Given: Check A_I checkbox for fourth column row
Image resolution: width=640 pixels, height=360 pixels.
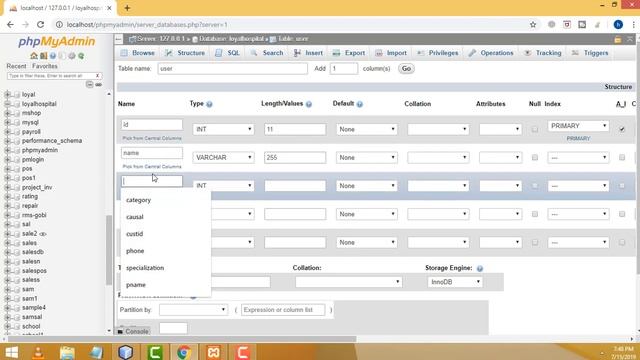Looking at the screenshot, I should pos(622,214).
